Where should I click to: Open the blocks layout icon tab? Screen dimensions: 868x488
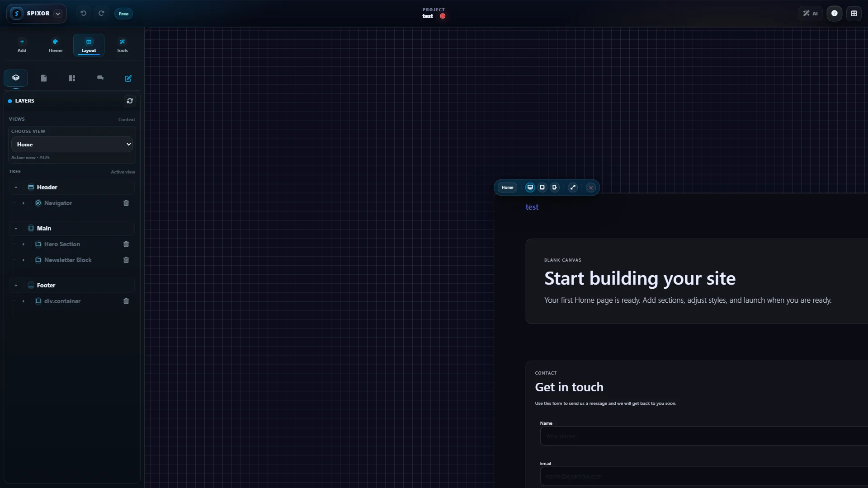point(72,78)
